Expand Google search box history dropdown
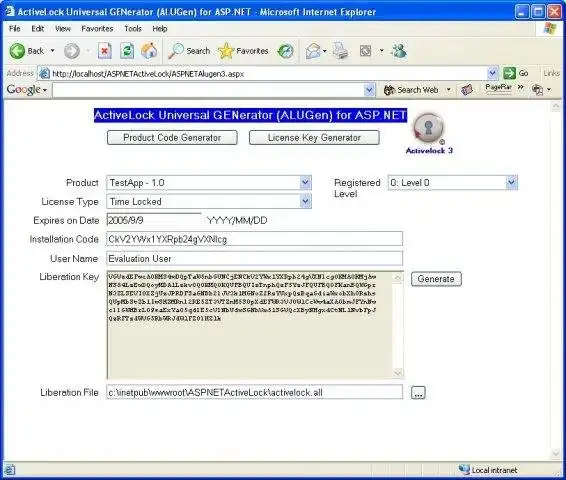566x480 pixels. (369, 90)
